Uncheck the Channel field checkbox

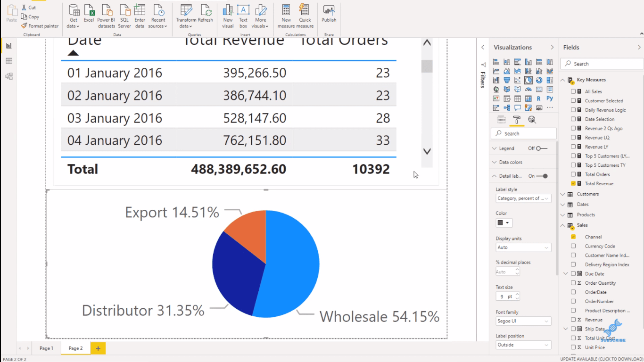click(x=573, y=237)
